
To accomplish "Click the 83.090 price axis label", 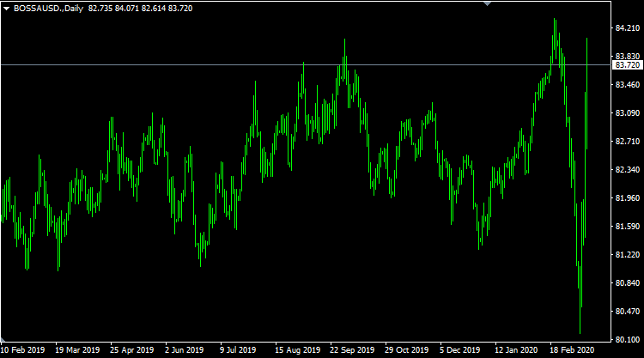I will (628, 113).
